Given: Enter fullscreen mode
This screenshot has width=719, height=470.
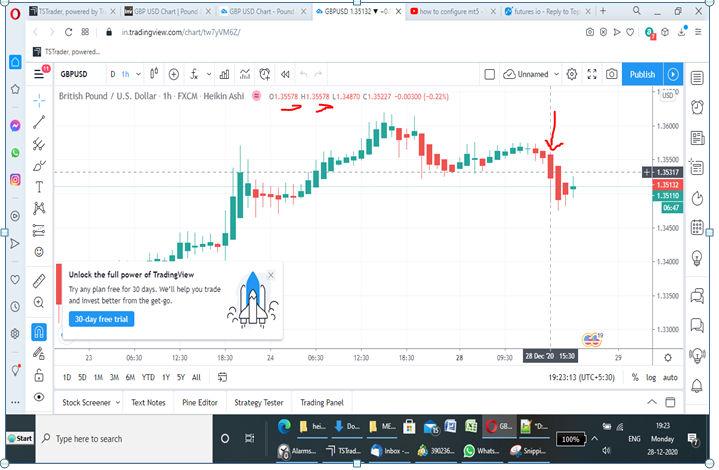Looking at the screenshot, I should [592, 74].
